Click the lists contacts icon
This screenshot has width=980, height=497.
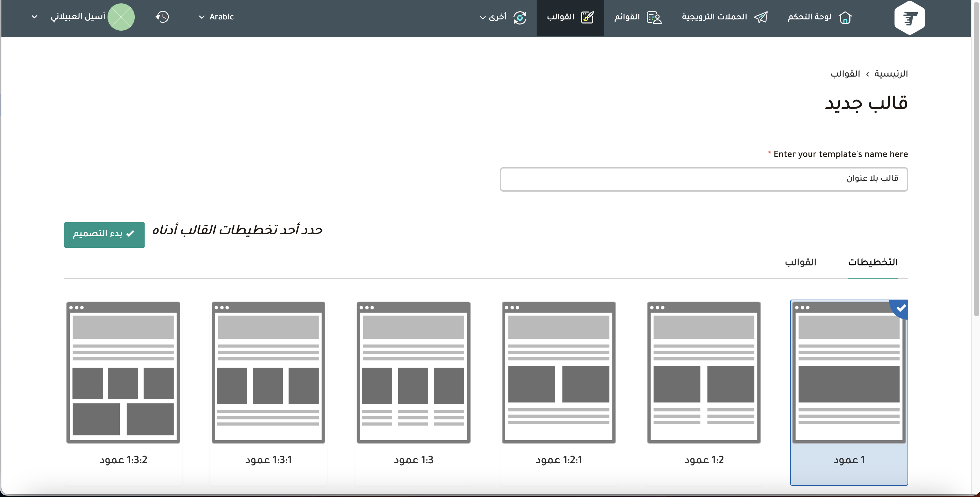tap(654, 17)
